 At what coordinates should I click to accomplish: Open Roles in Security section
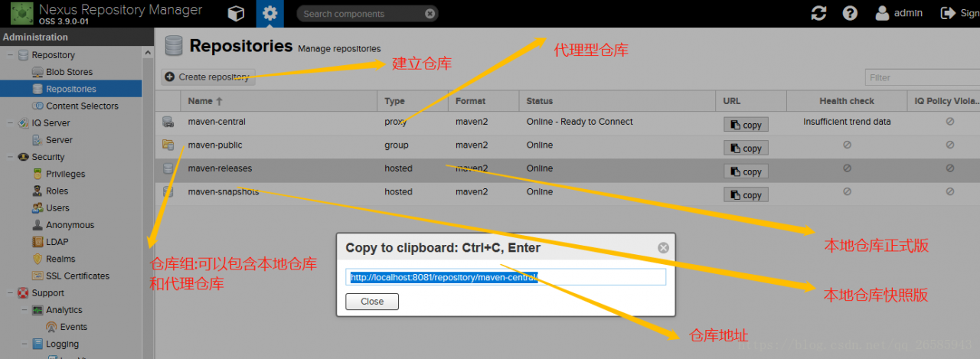(57, 191)
